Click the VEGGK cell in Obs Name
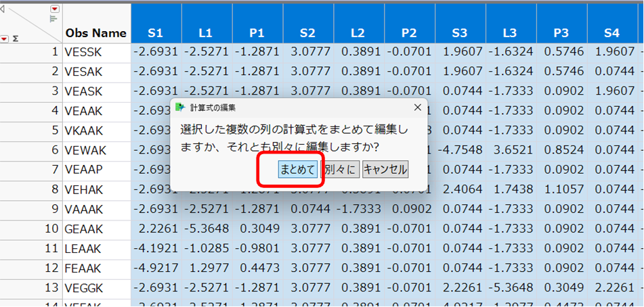 pos(97,288)
